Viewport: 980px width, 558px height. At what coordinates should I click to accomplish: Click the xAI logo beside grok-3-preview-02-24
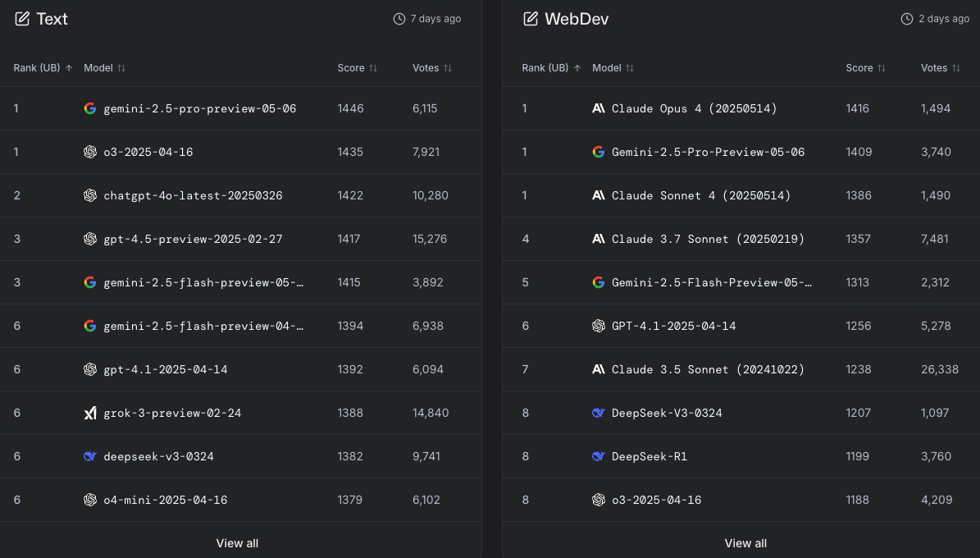coord(90,413)
